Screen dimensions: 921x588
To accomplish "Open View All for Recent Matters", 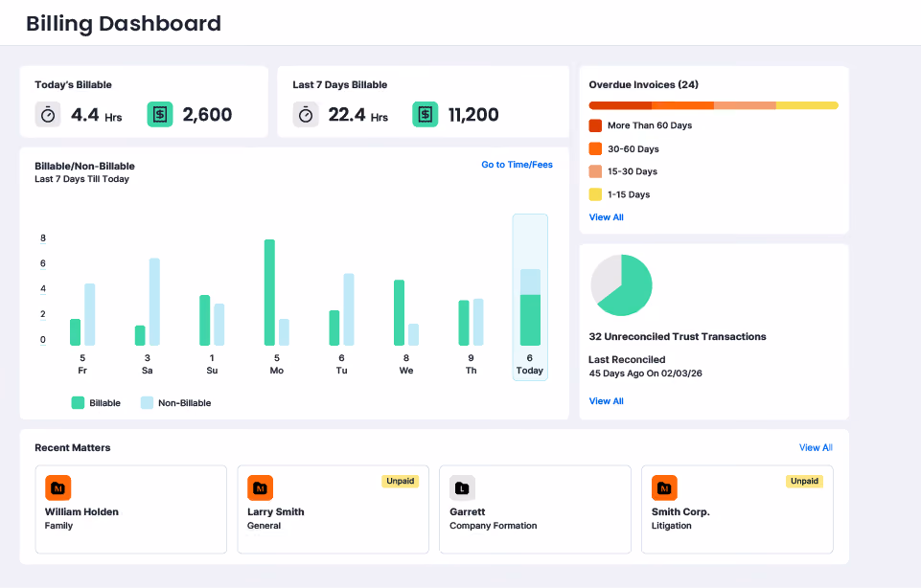I will point(816,447).
